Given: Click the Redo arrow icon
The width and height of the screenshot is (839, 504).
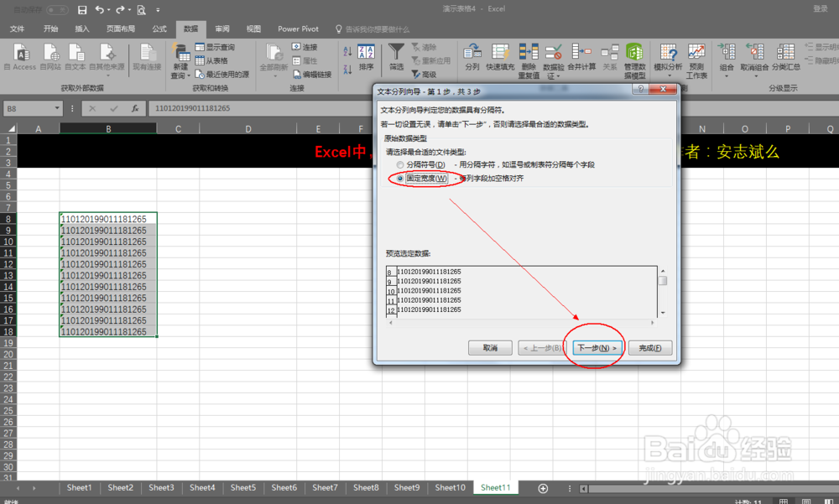Looking at the screenshot, I should [120, 9].
